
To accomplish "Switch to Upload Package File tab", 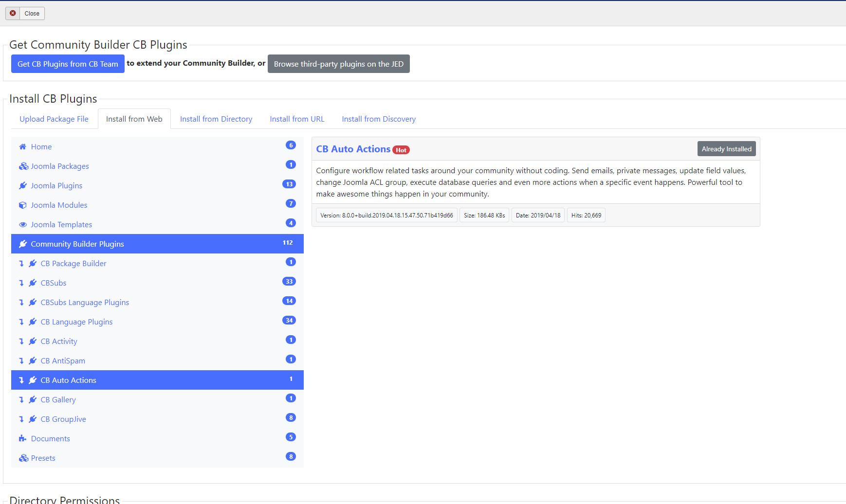I will click(x=54, y=119).
